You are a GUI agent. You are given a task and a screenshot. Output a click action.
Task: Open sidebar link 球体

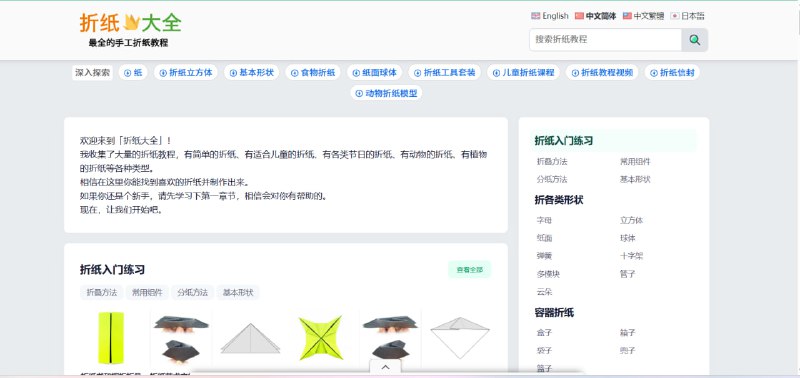[628, 238]
